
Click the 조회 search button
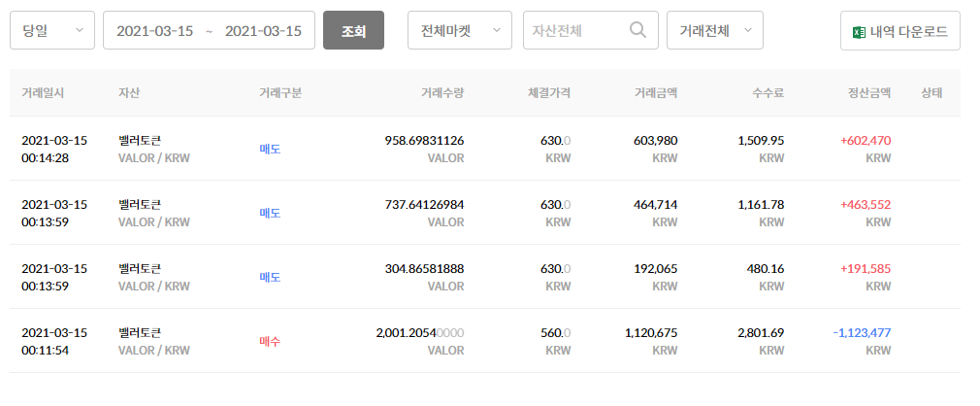point(354,30)
